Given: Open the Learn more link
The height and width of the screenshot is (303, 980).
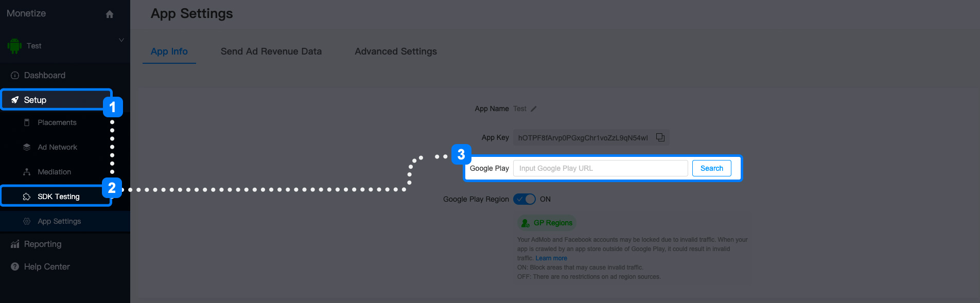Looking at the screenshot, I should (x=551, y=258).
